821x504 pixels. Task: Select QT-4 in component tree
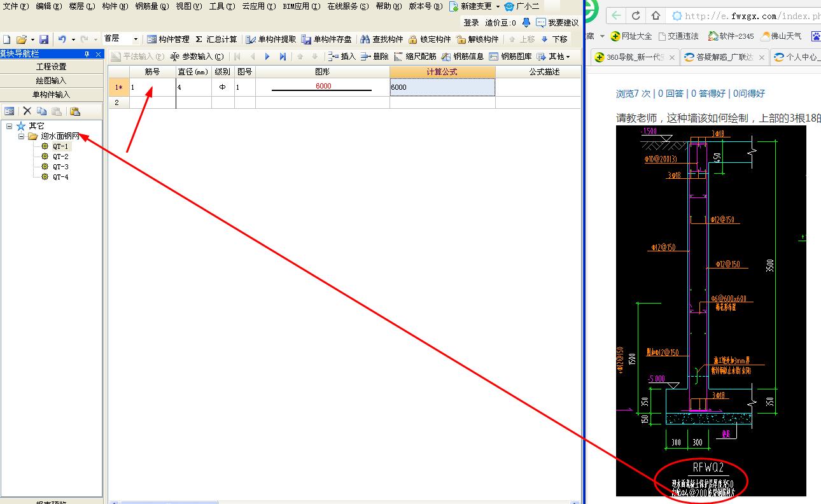pyautogui.click(x=60, y=177)
